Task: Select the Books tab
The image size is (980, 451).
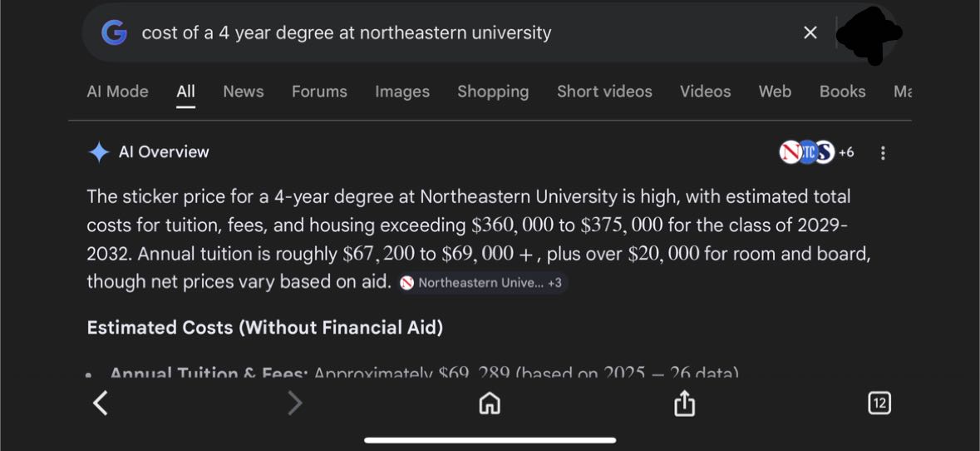Action: [x=842, y=92]
